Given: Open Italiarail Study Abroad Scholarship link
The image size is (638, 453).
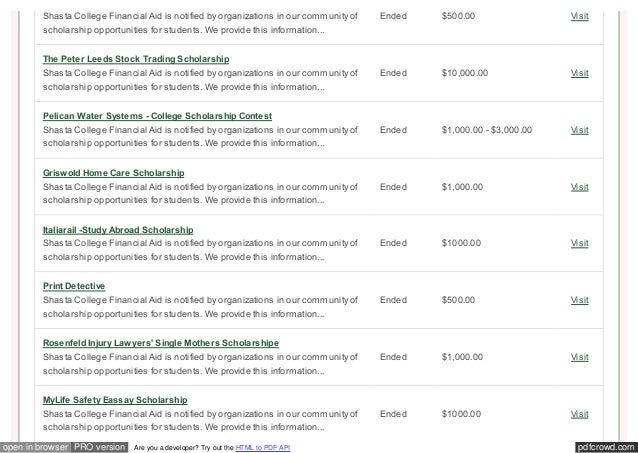Looking at the screenshot, I should click(118, 230).
